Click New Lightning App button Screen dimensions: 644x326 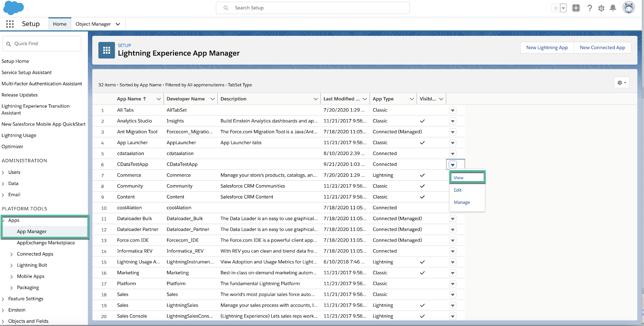[x=547, y=47]
